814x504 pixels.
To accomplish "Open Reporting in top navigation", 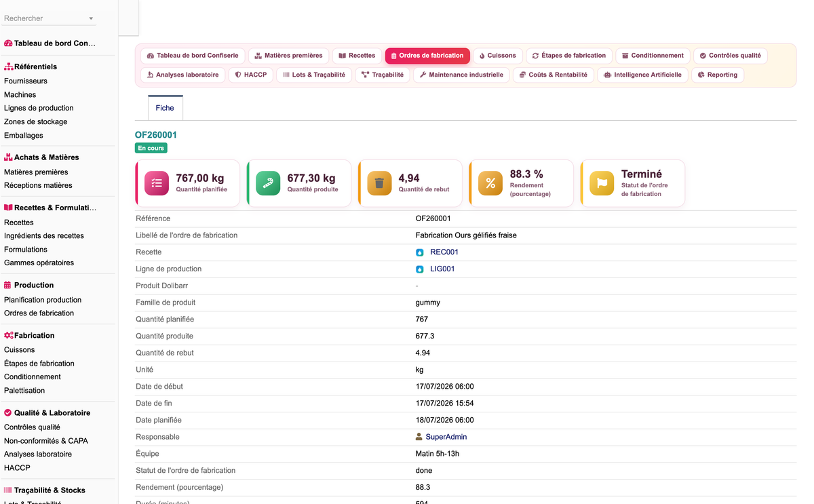I will [718, 75].
